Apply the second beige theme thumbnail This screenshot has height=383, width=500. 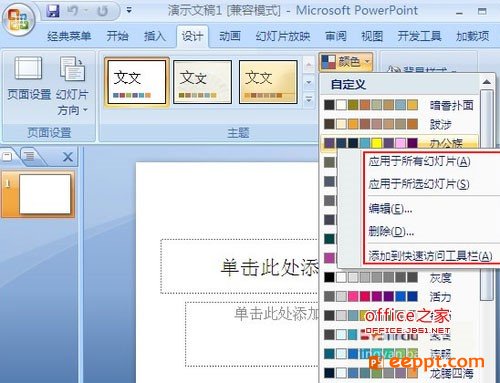click(202, 82)
